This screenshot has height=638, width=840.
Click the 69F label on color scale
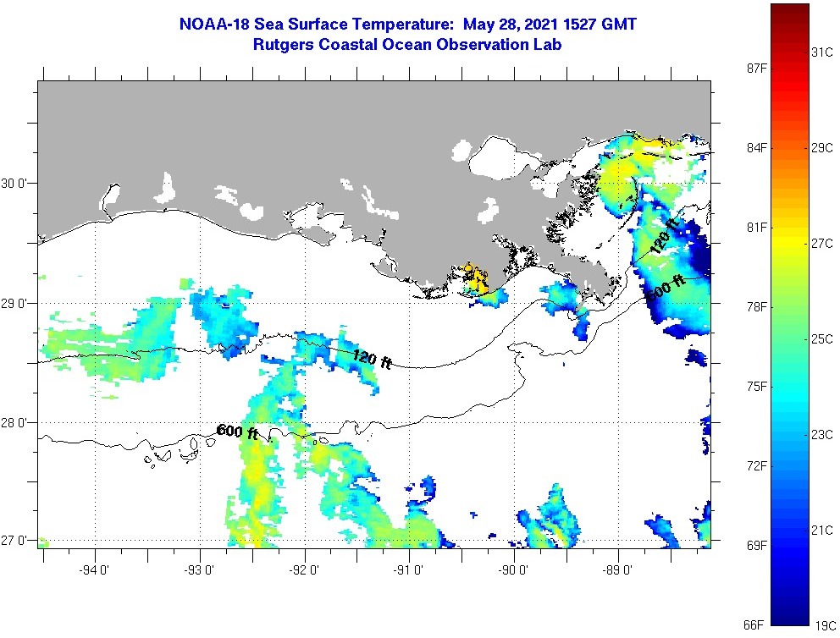(757, 546)
